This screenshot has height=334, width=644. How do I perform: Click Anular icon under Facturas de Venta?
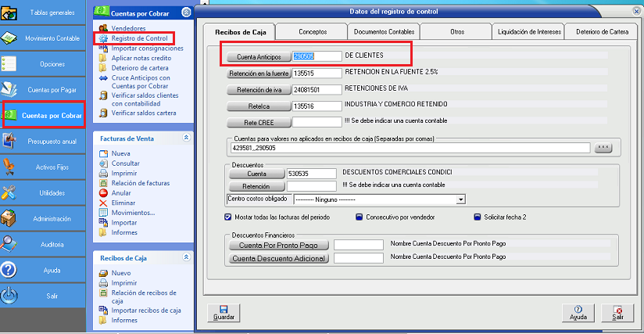(104, 192)
